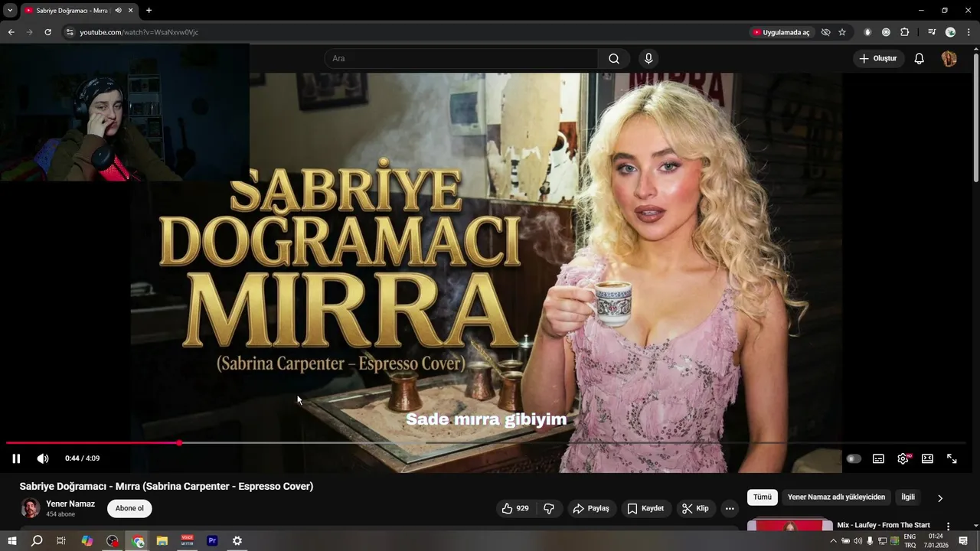Turn on subtitles with the captions button
The height and width of the screenshot is (551, 980).
[878, 458]
